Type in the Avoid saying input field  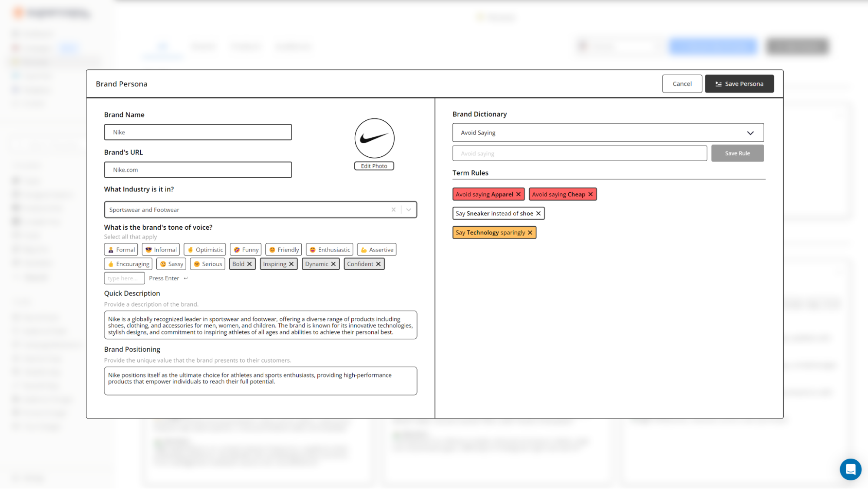579,153
